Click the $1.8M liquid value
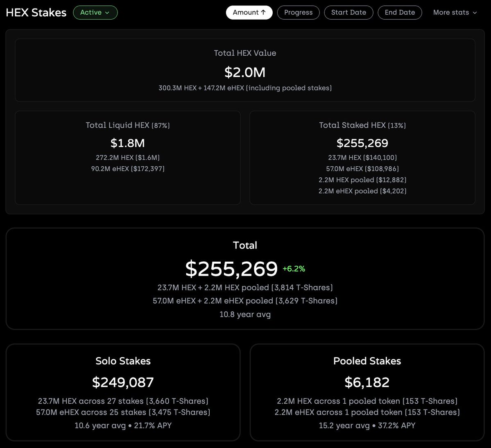This screenshot has height=448, width=491. pos(128,143)
